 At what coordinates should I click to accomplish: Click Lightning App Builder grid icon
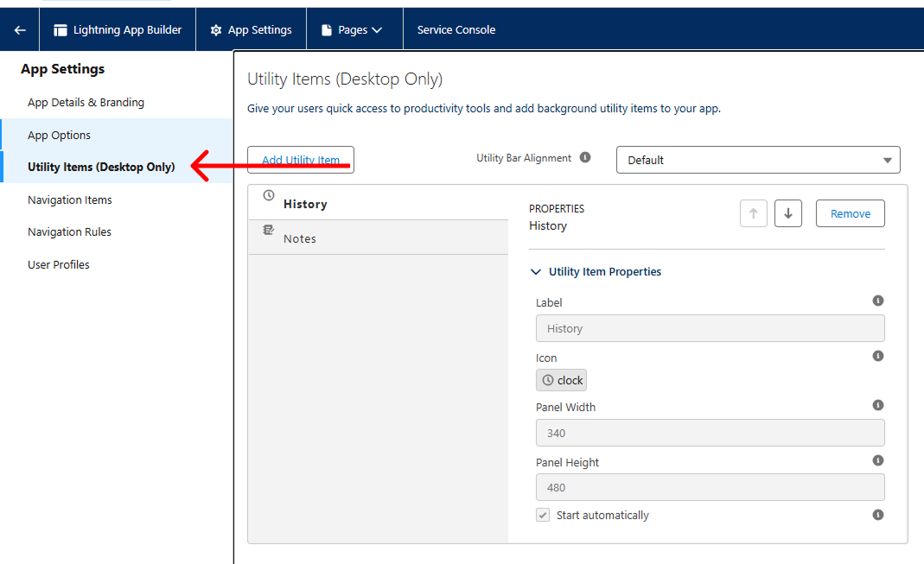pyautogui.click(x=61, y=30)
